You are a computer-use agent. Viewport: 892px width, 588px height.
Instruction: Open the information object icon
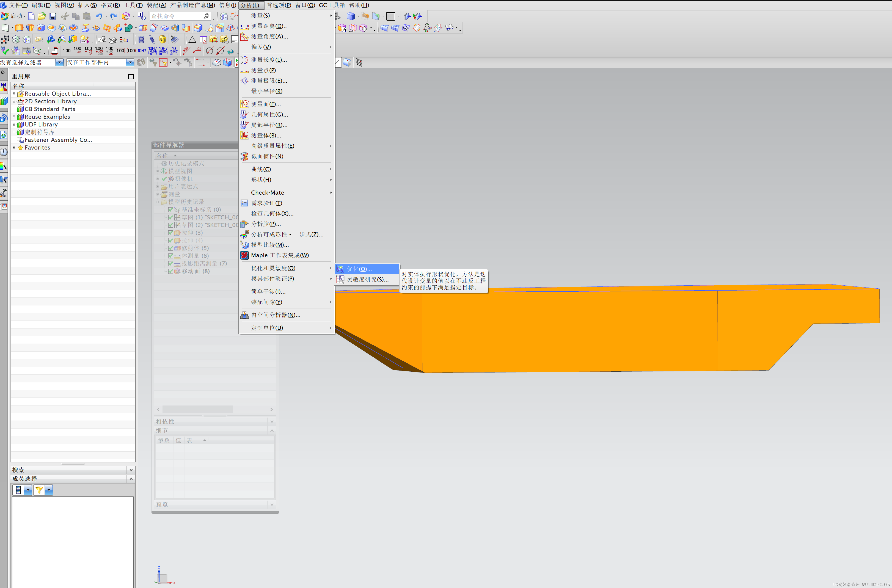click(x=142, y=16)
